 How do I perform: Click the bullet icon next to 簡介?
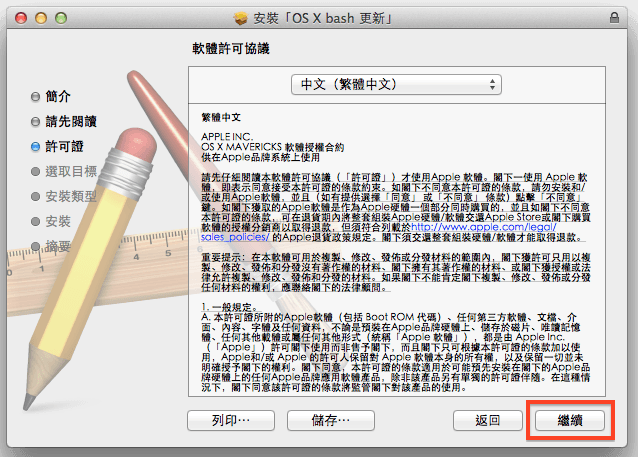tap(36, 97)
